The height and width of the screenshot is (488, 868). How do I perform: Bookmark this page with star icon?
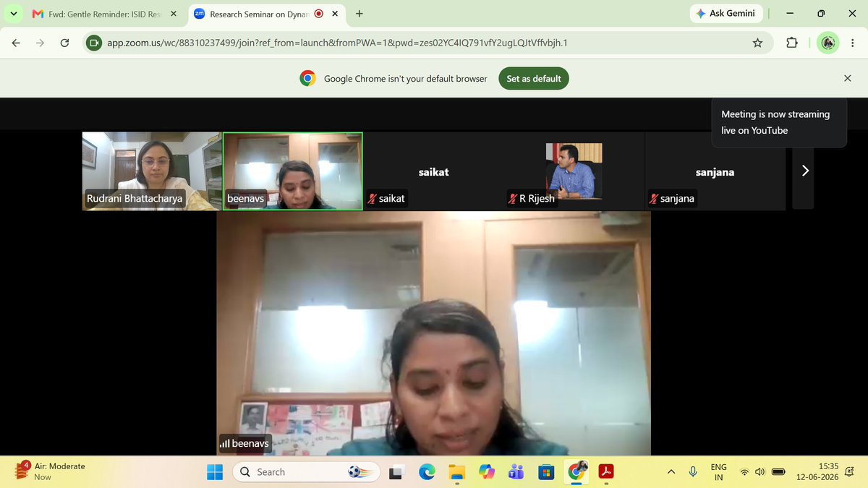tap(757, 43)
